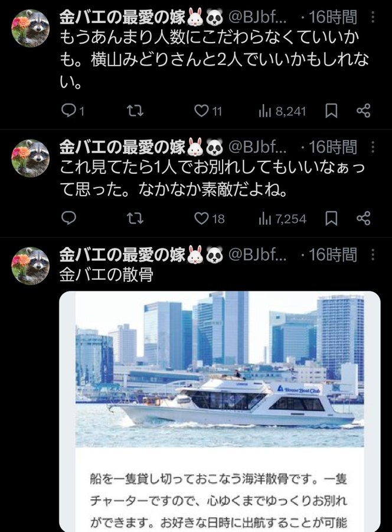Open raccoon avatar on the 金バエの散骨 tweet
392x532 pixels.
(x=31, y=265)
